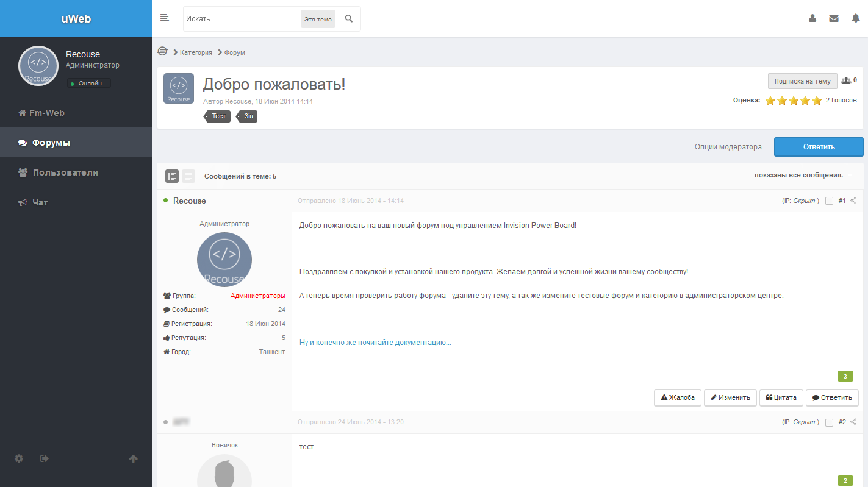Click the share icon on post #2
The image size is (868, 487).
[x=853, y=422]
